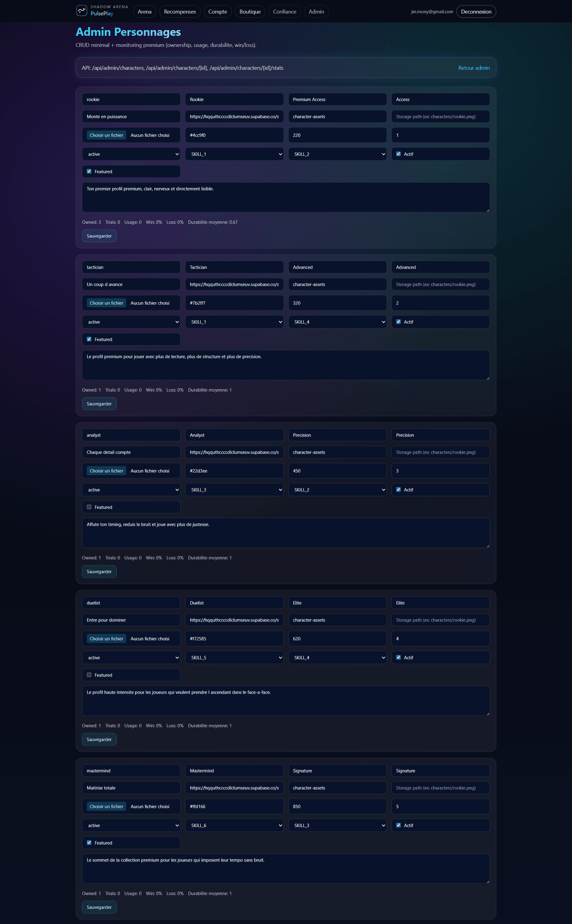Open the Recompenses page
The height and width of the screenshot is (924, 572).
pyautogui.click(x=180, y=12)
